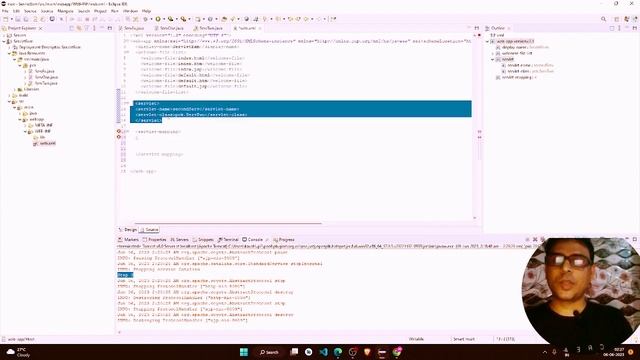This screenshot has height=360, width=640.
Task: Open the Project menu
Action: pyautogui.click(x=100, y=11)
